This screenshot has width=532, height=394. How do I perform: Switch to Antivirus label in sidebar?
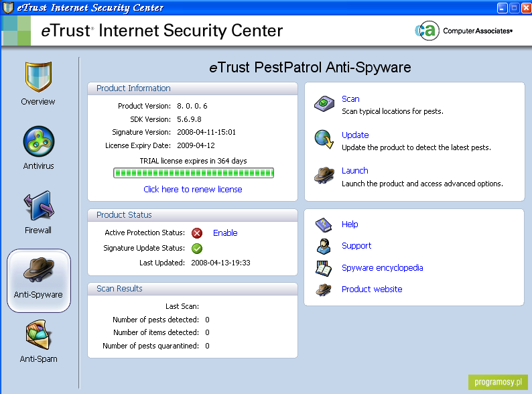tap(38, 166)
